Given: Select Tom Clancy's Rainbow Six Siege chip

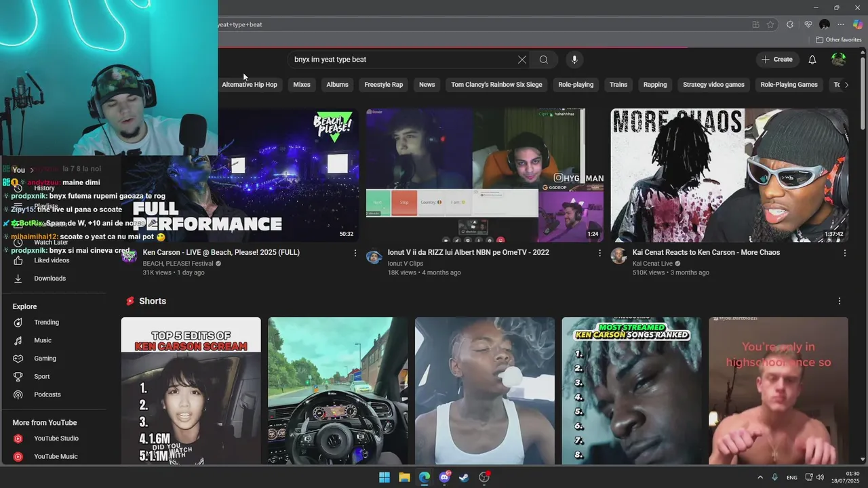Looking at the screenshot, I should tap(496, 85).
